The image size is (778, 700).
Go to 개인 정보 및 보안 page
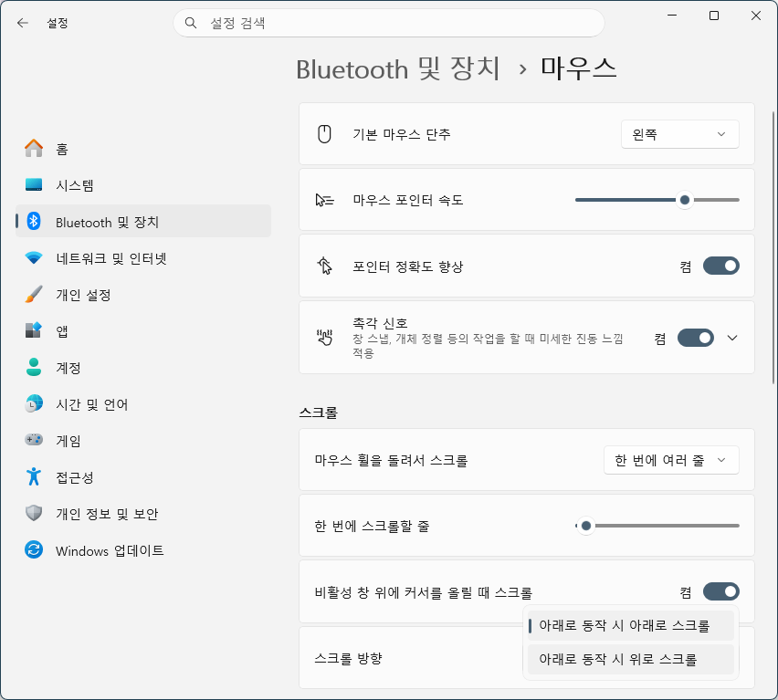(143, 513)
